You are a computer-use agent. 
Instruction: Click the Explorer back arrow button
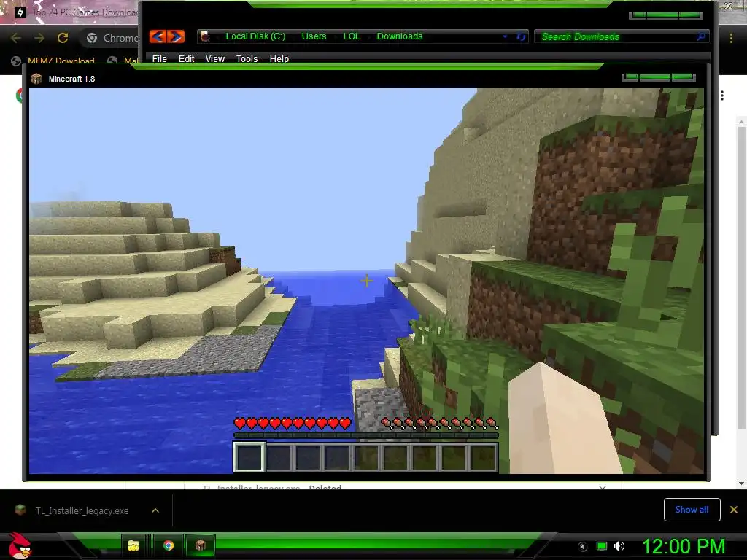coord(158,36)
